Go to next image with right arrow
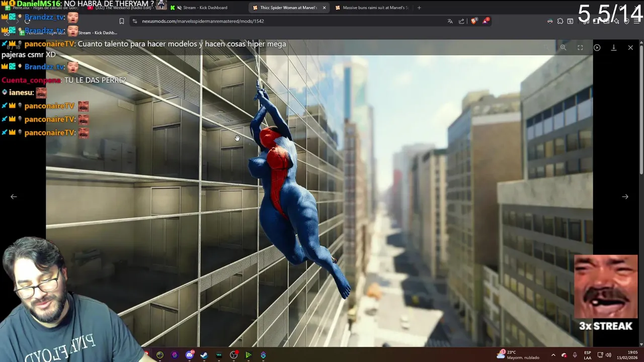The height and width of the screenshot is (362, 644). click(x=625, y=197)
